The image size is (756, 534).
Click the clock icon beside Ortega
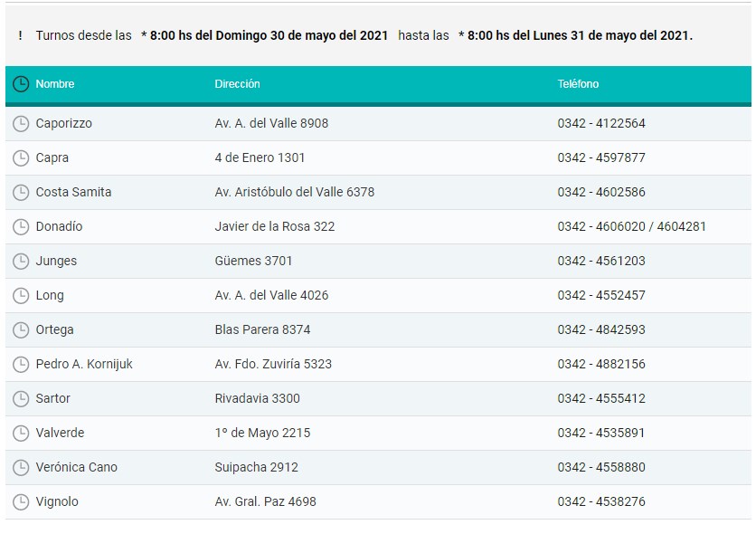click(x=21, y=329)
